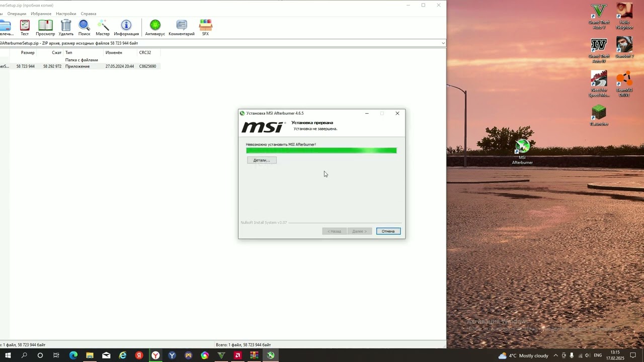Click the greyed Далее > button

coord(359,231)
